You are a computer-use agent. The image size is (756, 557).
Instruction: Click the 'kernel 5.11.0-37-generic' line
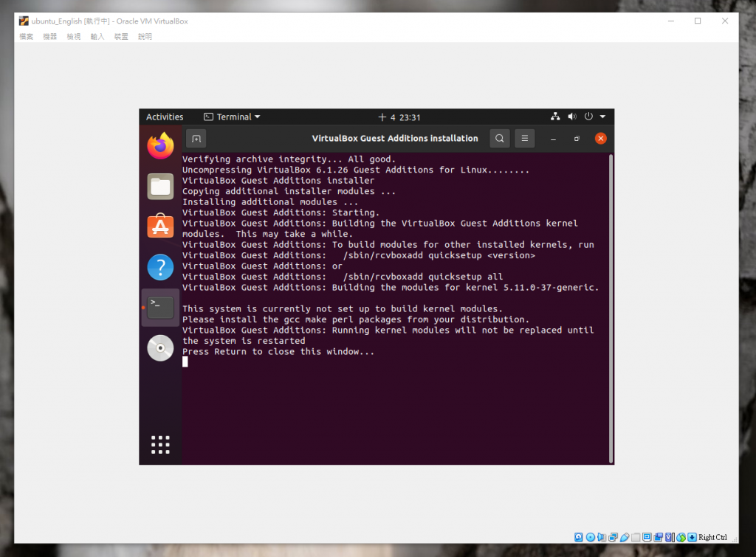pos(391,288)
